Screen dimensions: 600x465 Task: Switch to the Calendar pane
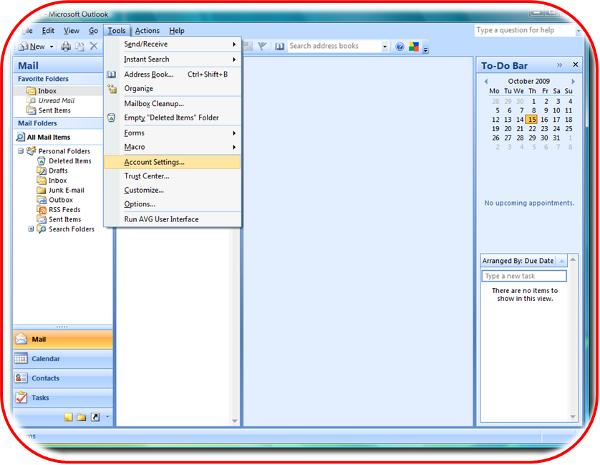point(63,359)
